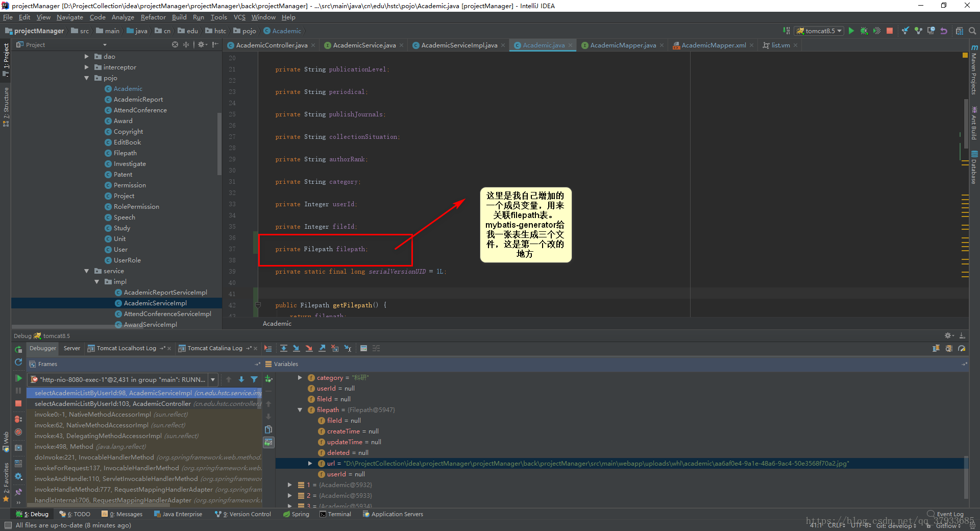Pause program in debugger sidebar
The height and width of the screenshot is (531, 980).
point(18,391)
